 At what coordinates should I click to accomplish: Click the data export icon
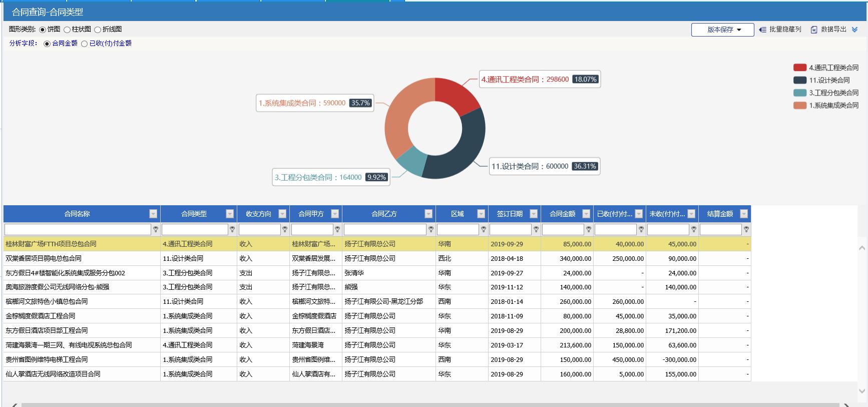tap(814, 30)
